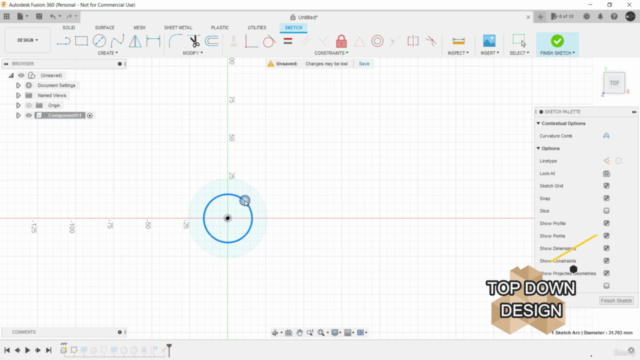Select the Rectangle sketch tool
Screen dimensions: 640x360
coord(81,41)
